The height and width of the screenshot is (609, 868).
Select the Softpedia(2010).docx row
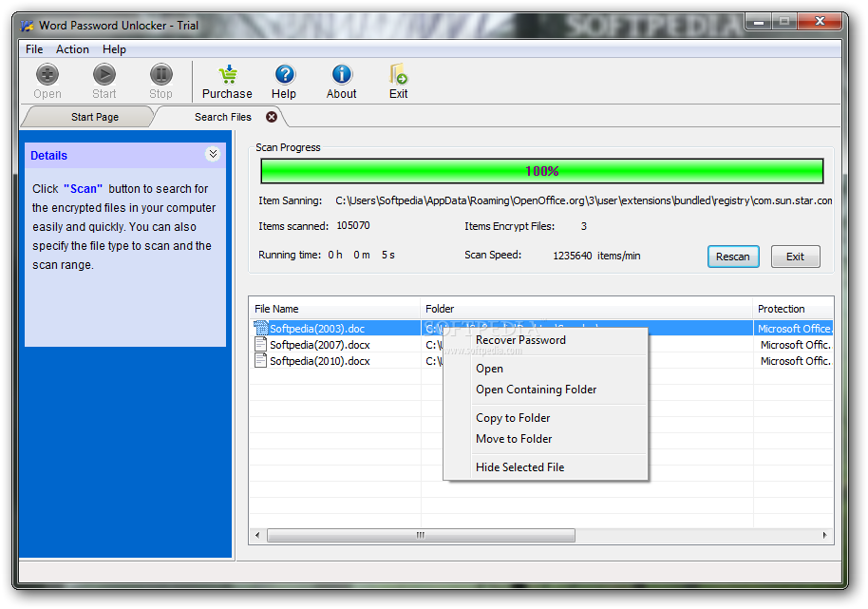[541, 360]
